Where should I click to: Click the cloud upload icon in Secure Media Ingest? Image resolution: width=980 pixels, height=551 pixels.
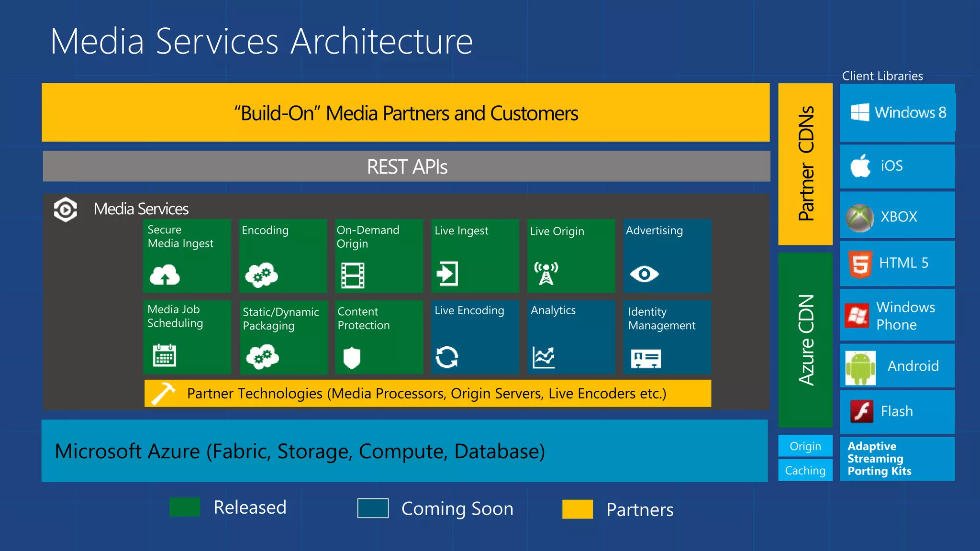(x=165, y=275)
